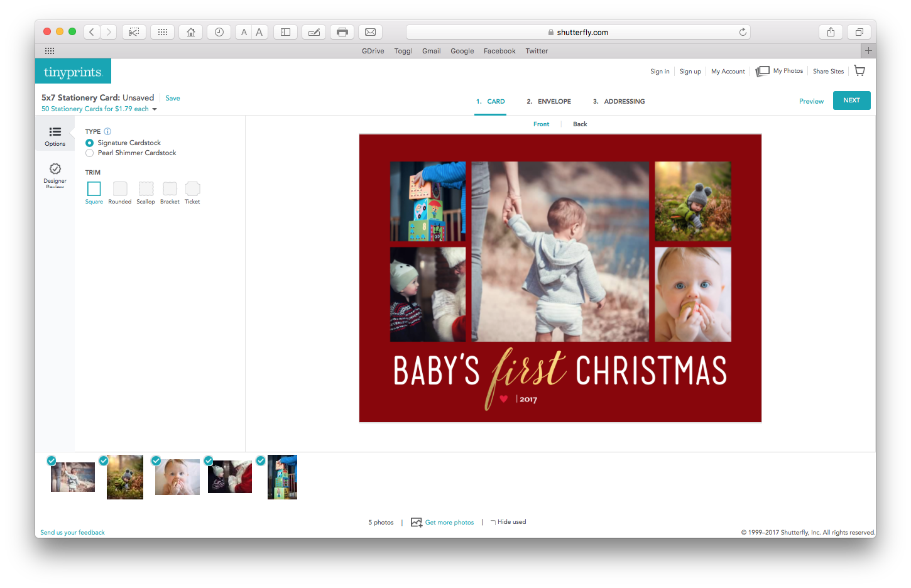Expand the 50 Stationery Cards pricing dropdown
The width and height of the screenshot is (911, 588).
tap(99, 109)
